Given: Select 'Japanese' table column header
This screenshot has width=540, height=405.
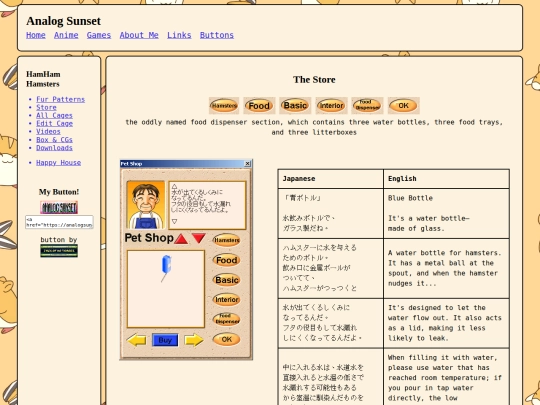Looking at the screenshot, I should coord(331,179).
